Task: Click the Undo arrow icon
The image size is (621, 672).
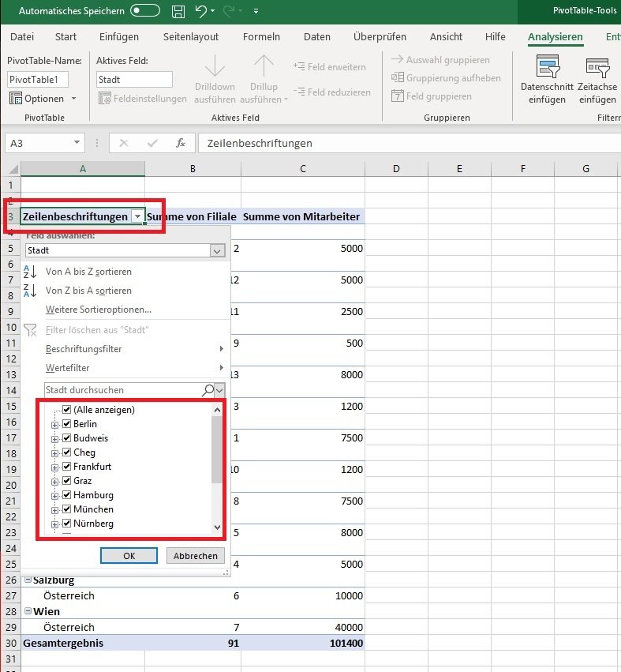Action: tap(201, 11)
